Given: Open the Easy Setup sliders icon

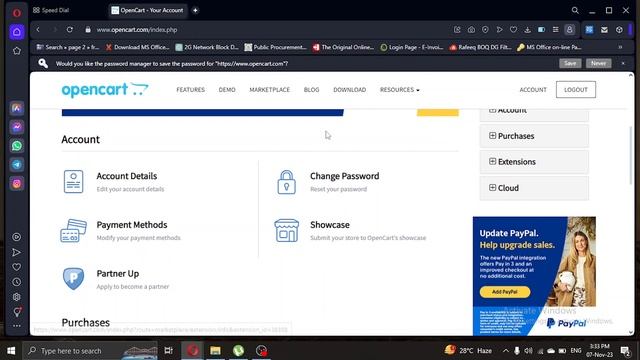Looking at the screenshot, I should point(556,29).
